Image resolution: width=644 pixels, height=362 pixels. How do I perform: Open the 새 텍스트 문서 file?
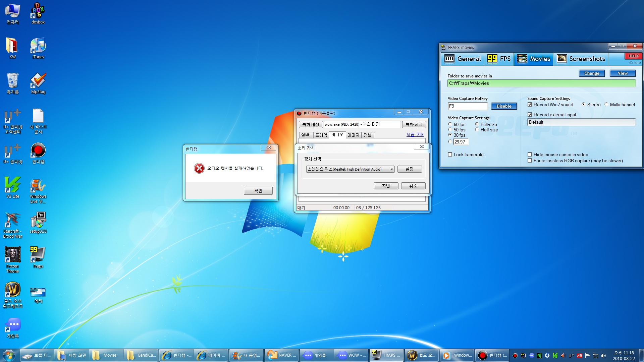pyautogui.click(x=38, y=121)
